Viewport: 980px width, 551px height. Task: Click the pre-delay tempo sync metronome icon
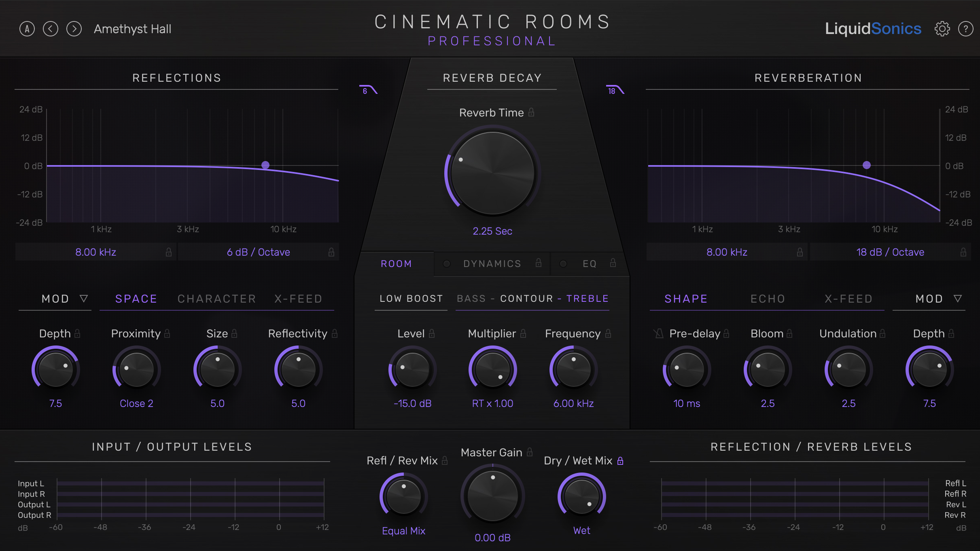pos(659,333)
